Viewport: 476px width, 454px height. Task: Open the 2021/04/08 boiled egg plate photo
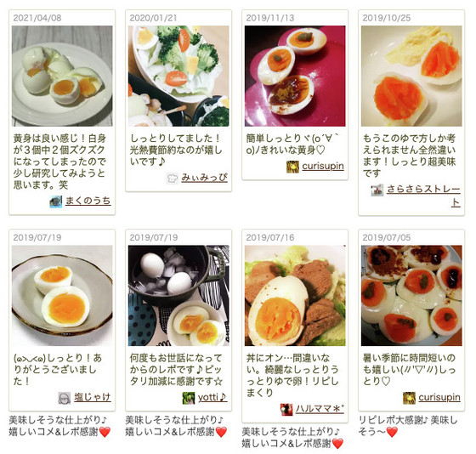pos(62,76)
